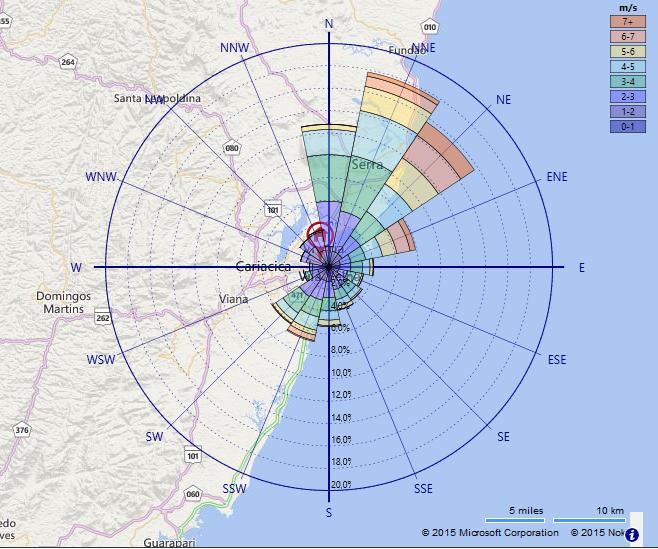Click the W direction label
Image resolution: width=658 pixels, height=549 pixels.
click(76, 268)
